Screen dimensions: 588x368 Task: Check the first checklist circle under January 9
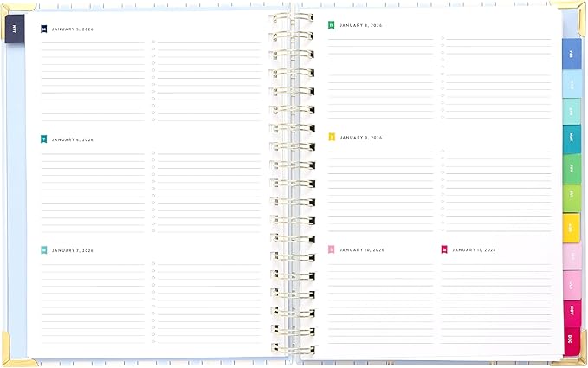pos(443,151)
